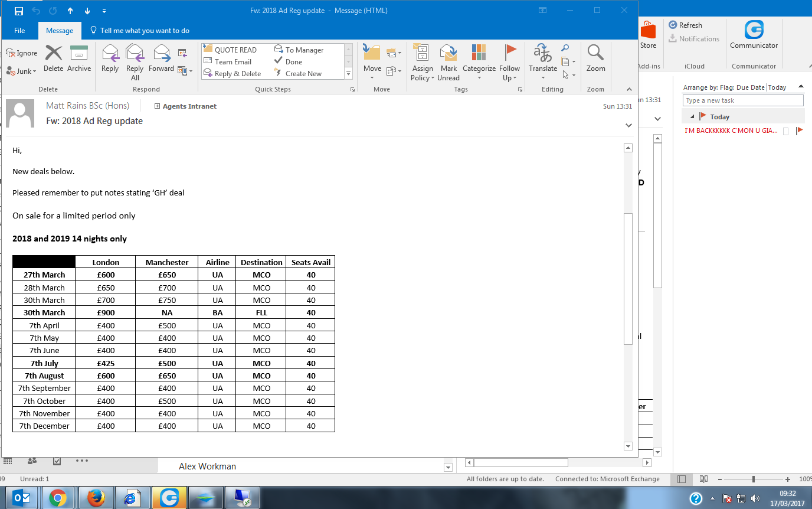Toggle flag on I'M BACKKKKKK task
Viewport: 812px width, 509px height.
coord(799,131)
